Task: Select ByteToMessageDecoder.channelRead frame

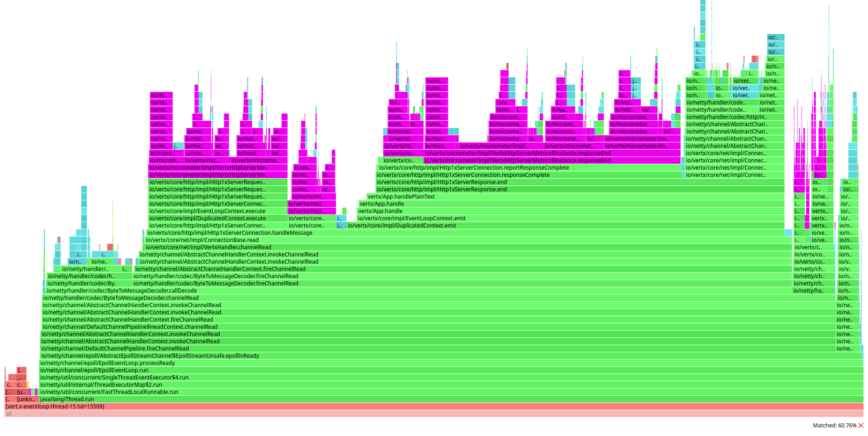Action: [x=439, y=298]
